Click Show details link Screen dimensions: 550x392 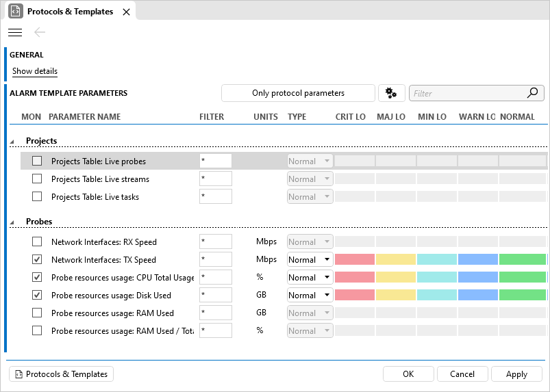[35, 71]
